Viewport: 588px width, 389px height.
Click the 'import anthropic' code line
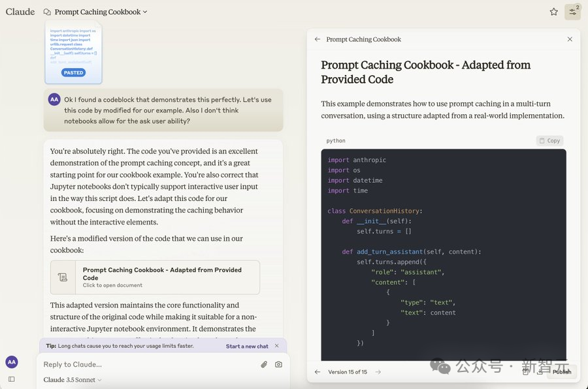click(x=357, y=160)
